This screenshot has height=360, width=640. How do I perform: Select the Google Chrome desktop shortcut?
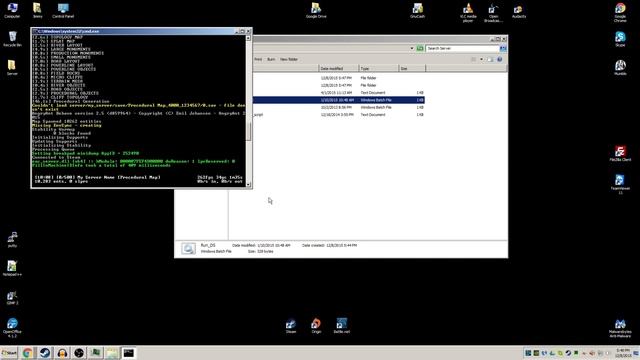click(620, 13)
